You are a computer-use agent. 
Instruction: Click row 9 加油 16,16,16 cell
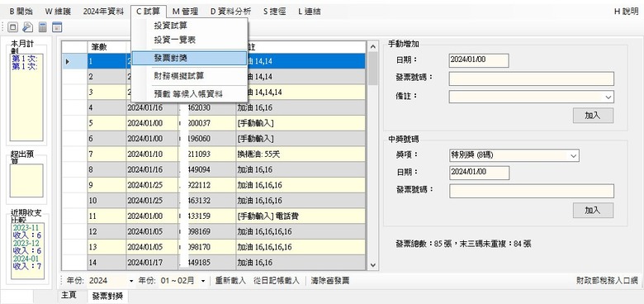(x=301, y=185)
